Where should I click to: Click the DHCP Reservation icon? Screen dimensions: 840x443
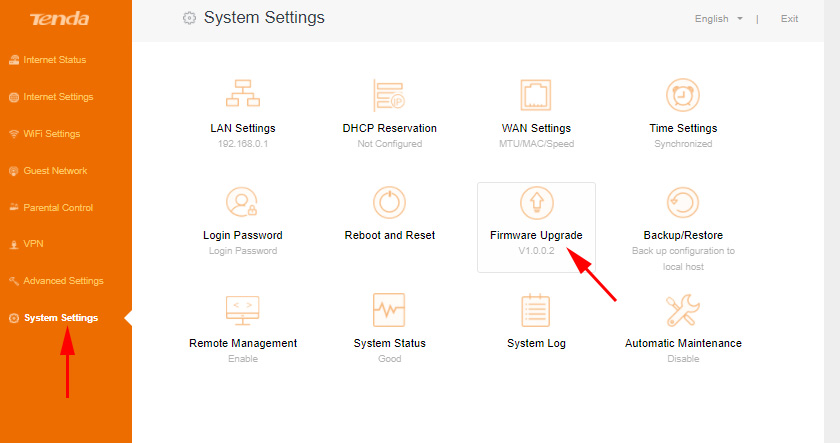coord(389,95)
